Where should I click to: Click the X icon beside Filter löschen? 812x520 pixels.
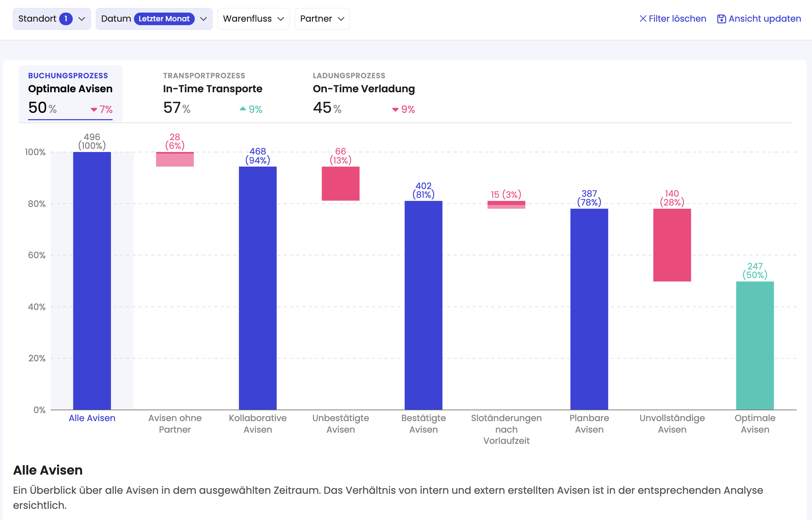pos(643,19)
